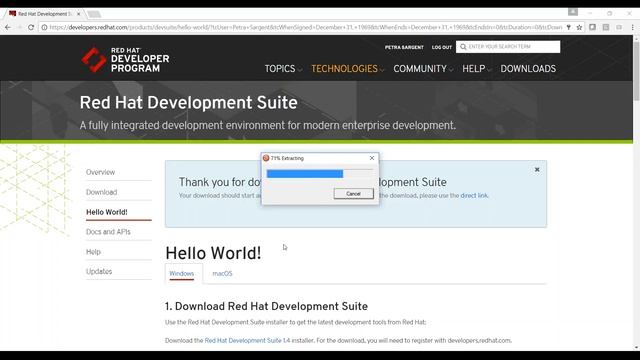Click site info icon in address bar
This screenshot has height=360, width=640.
tap(44, 27)
